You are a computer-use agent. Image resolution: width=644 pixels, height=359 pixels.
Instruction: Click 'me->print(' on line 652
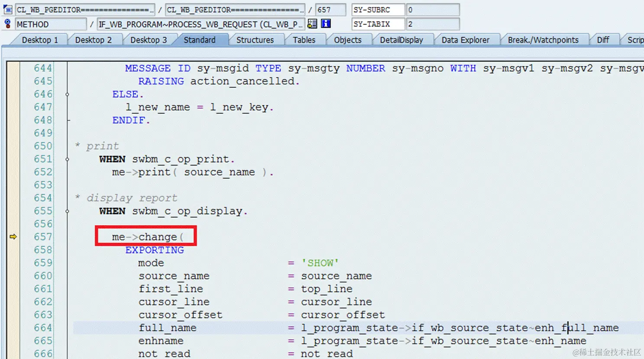(x=144, y=172)
